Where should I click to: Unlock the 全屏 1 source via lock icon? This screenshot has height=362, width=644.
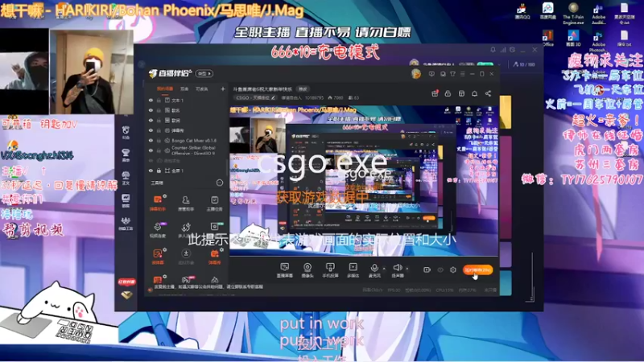(x=159, y=171)
